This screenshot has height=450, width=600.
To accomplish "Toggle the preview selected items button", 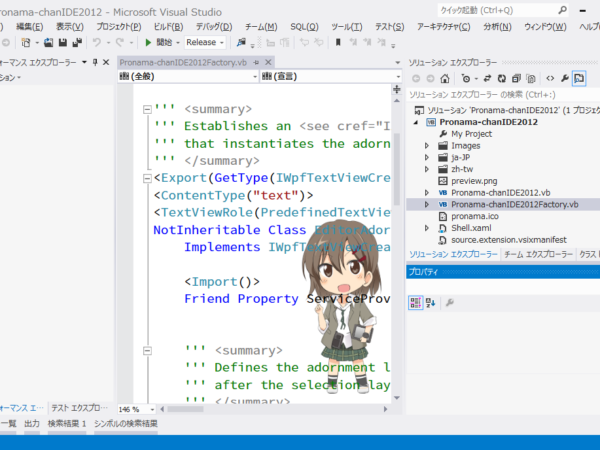I will [579, 79].
